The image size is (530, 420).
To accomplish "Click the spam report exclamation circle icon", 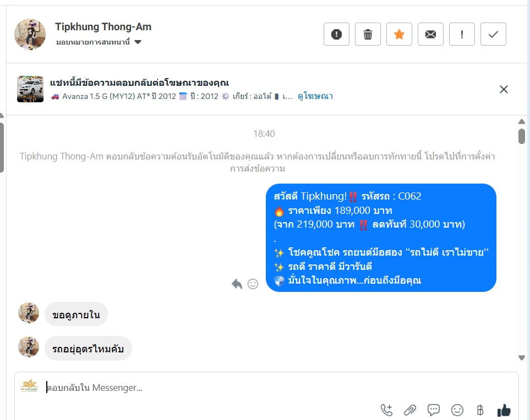I will pos(336,34).
